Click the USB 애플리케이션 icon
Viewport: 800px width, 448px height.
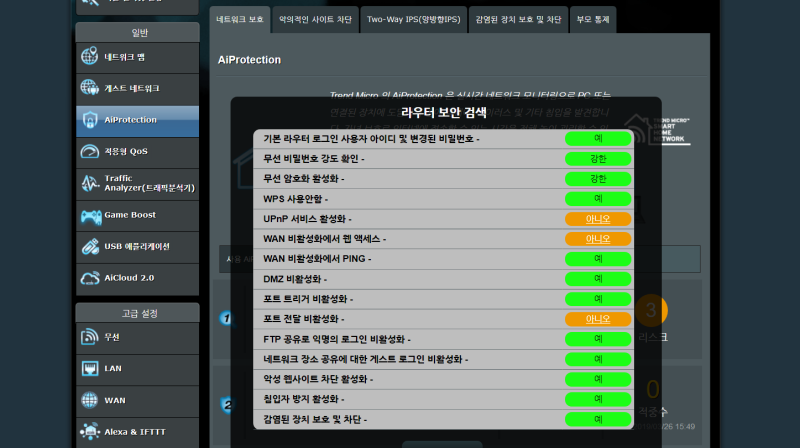[x=90, y=247]
